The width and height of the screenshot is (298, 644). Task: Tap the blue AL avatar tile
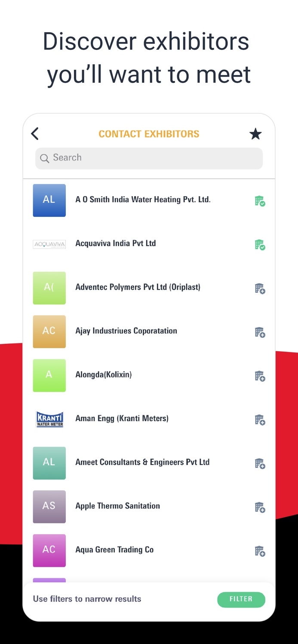[49, 200]
